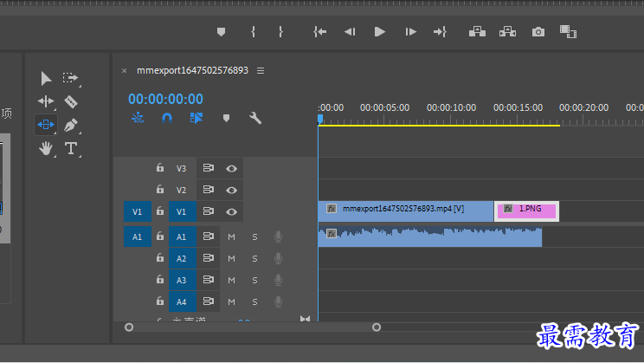Image resolution: width=644 pixels, height=363 pixels.
Task: Toggle V2 sync lock
Action: click(x=209, y=190)
